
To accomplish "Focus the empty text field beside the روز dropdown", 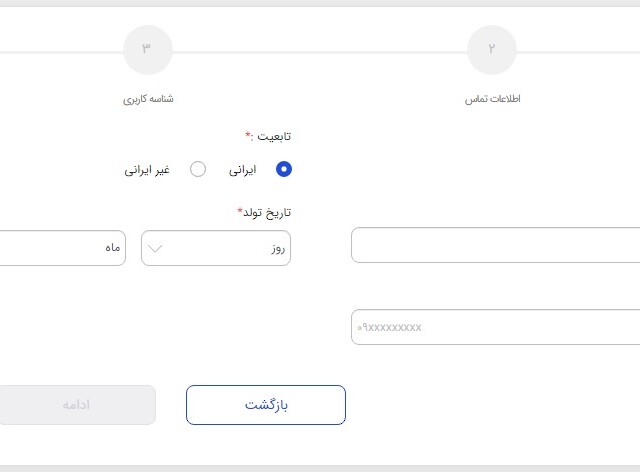I will (x=496, y=245).
